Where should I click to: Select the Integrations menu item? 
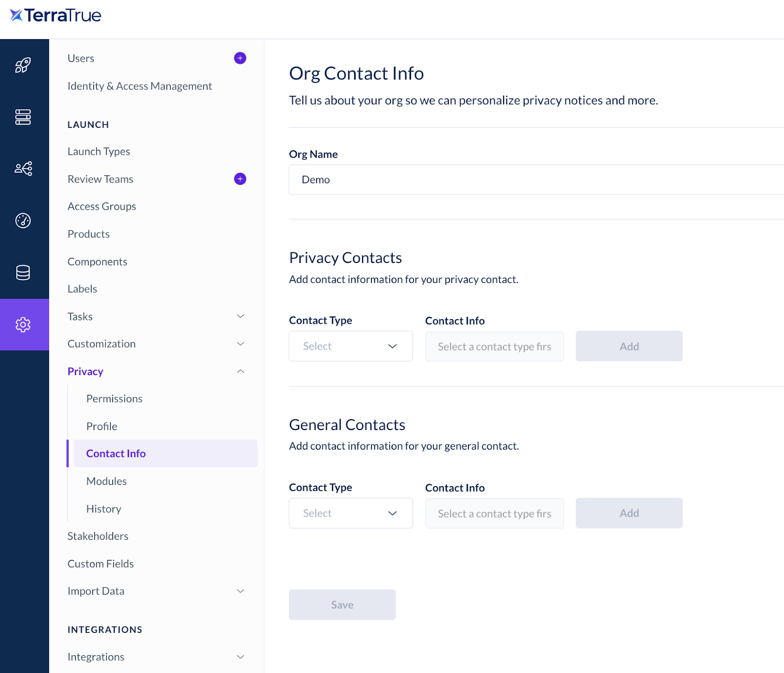[96, 657]
